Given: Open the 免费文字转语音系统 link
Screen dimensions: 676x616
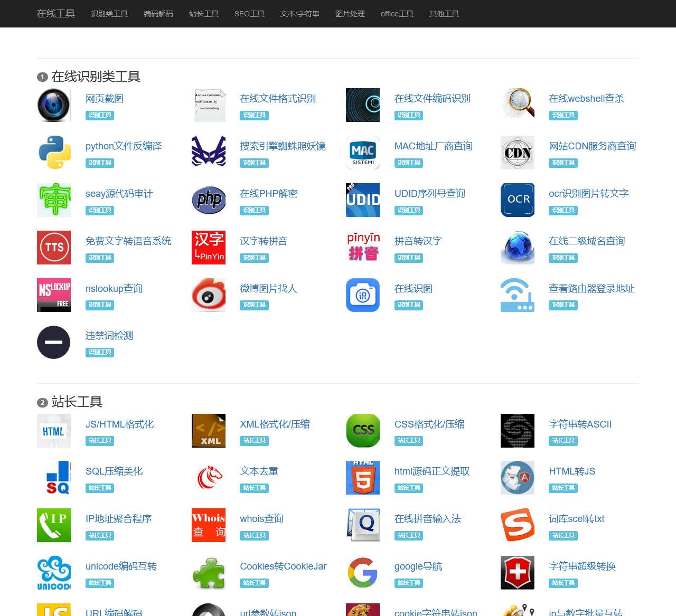Looking at the screenshot, I should [x=128, y=241].
